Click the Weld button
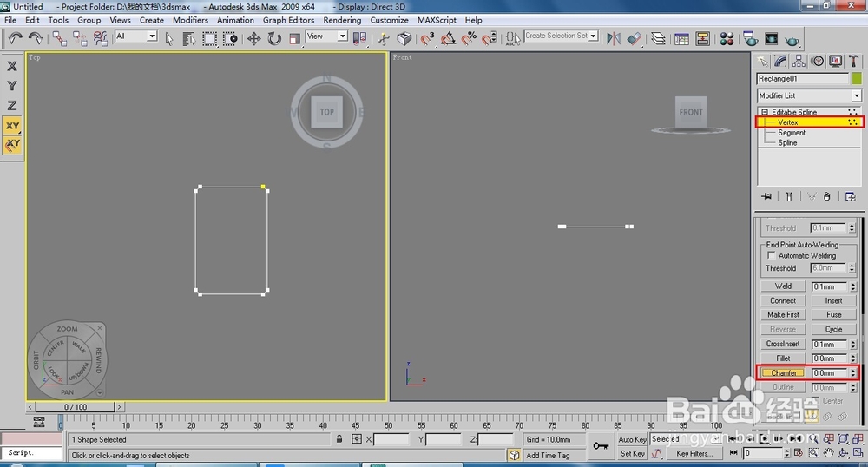 click(x=783, y=286)
